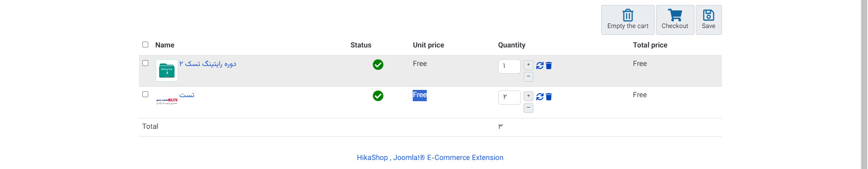The image size is (868, 169).
Task: Toggle the select-all checkbox beside Name
Action: point(145,44)
